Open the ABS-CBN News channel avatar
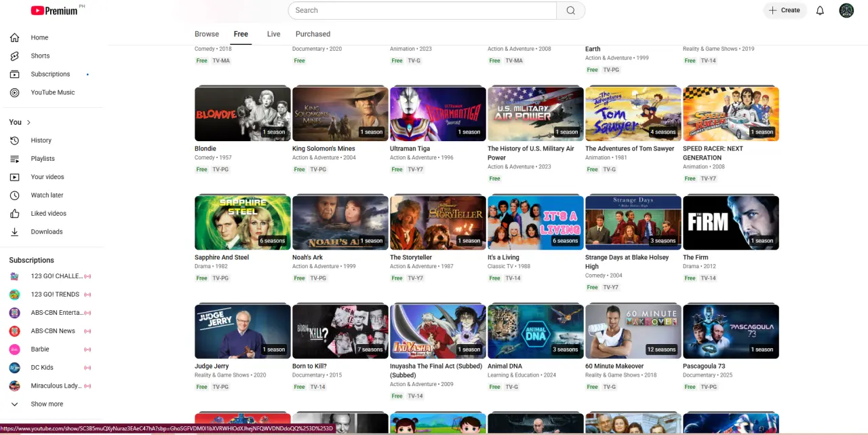 pyautogui.click(x=14, y=331)
